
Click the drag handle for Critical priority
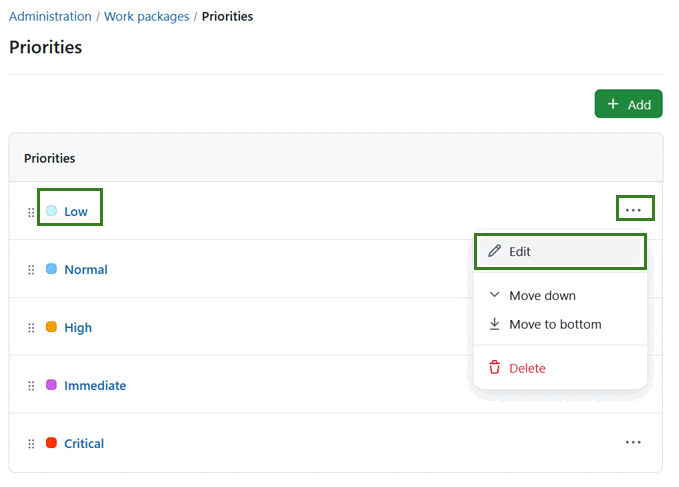[31, 444]
